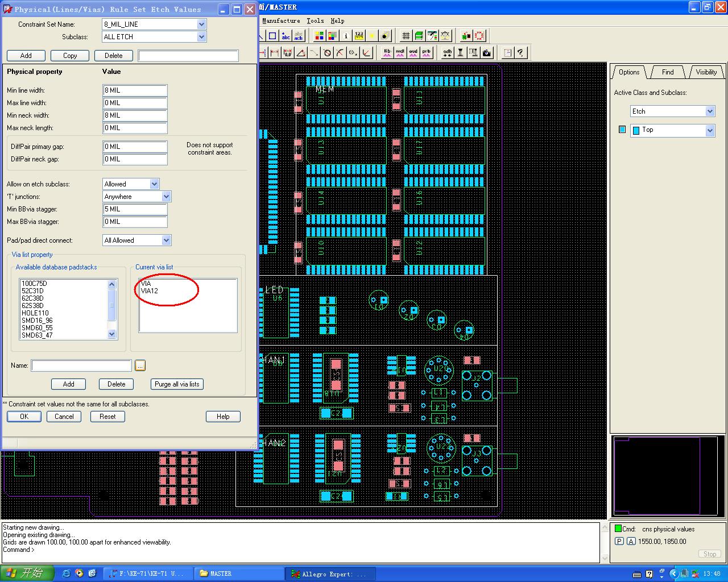The image size is (728, 582).
Task: Open the Subclass ALL ETCH dropdown
Action: pyautogui.click(x=201, y=37)
